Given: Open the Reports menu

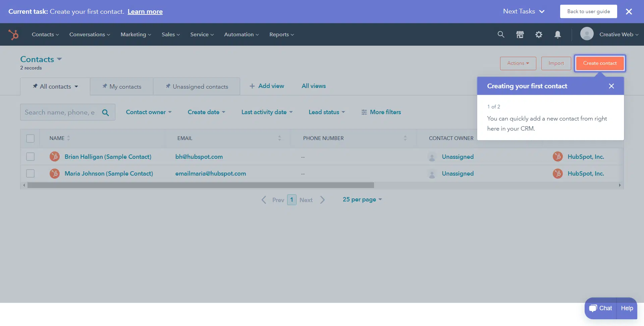Looking at the screenshot, I should coord(282,34).
